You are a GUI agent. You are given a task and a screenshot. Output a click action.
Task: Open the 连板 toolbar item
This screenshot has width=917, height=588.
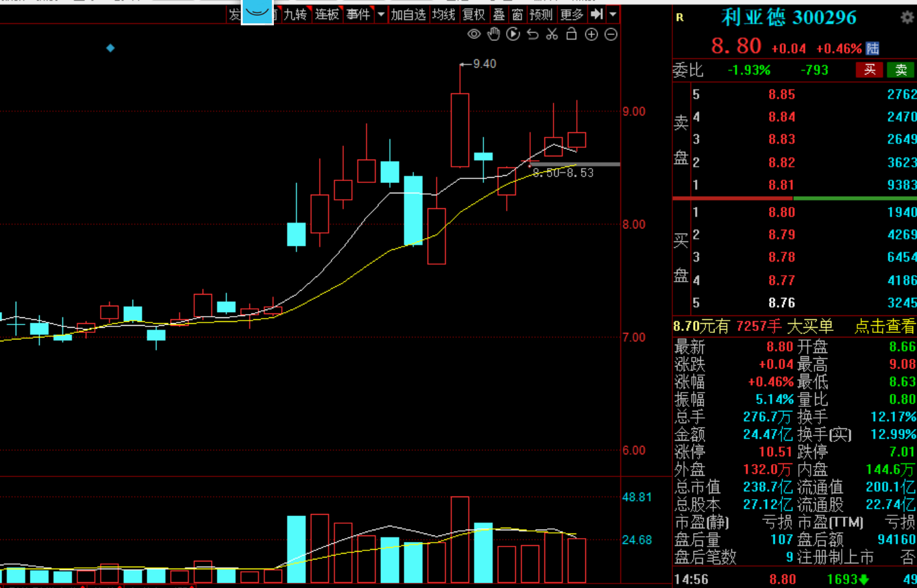click(x=327, y=14)
